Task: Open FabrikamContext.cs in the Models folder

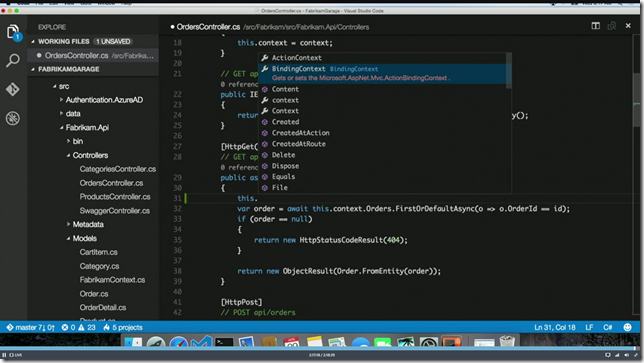Action: [112, 280]
